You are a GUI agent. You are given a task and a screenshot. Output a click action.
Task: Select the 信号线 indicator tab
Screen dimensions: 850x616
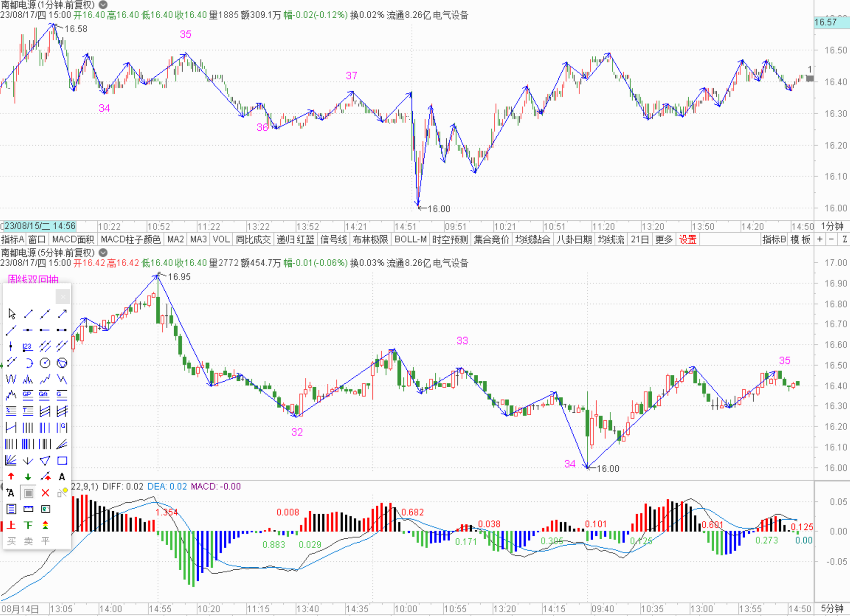pyautogui.click(x=334, y=240)
